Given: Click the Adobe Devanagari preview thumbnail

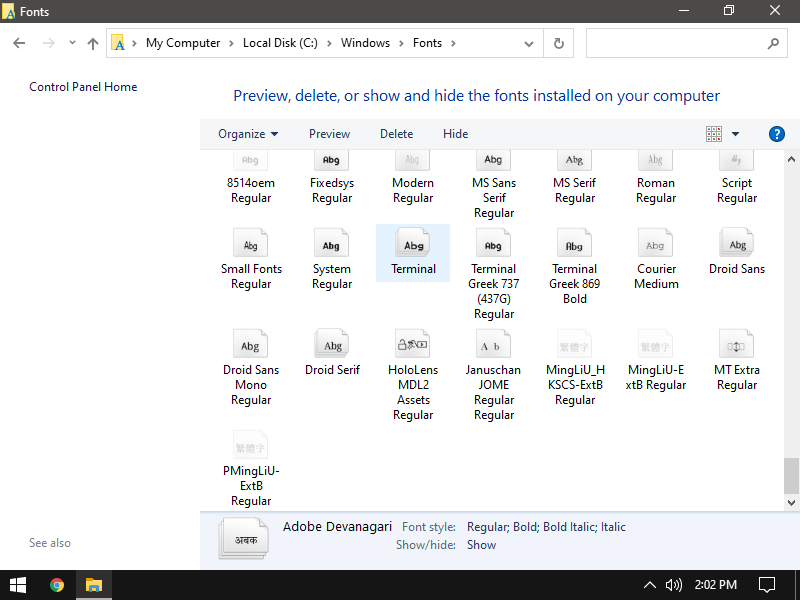Looking at the screenshot, I should pos(244,539).
